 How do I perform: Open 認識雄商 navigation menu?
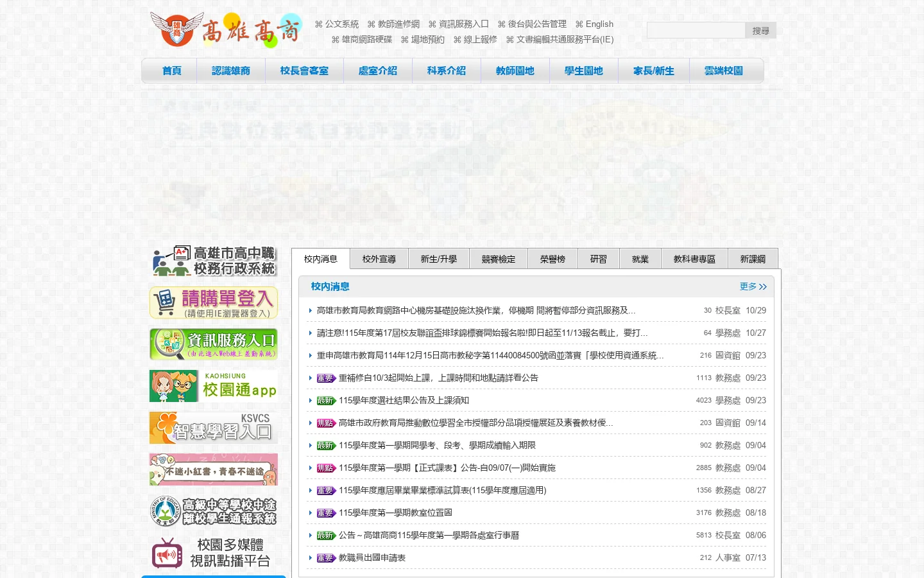231,71
